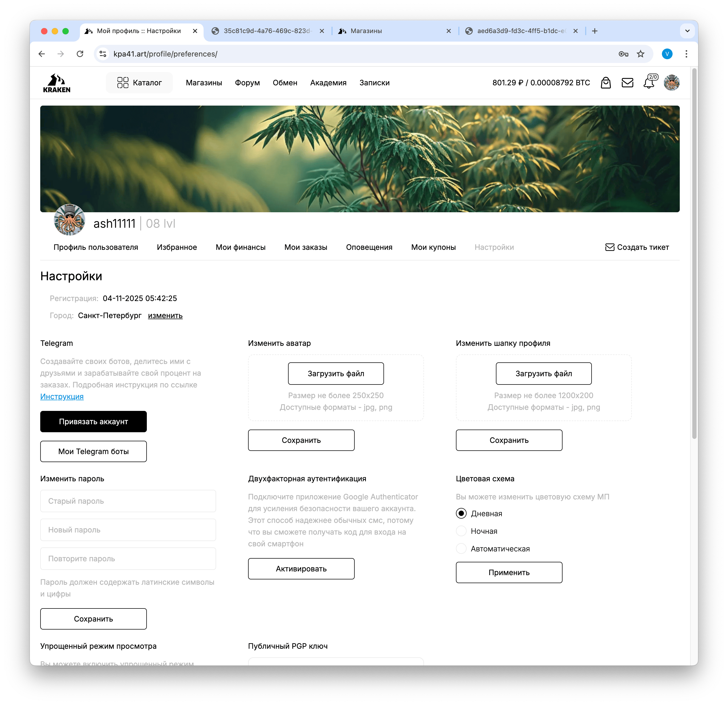The image size is (728, 705).
Task: Open the messages envelope icon
Action: 627,82
